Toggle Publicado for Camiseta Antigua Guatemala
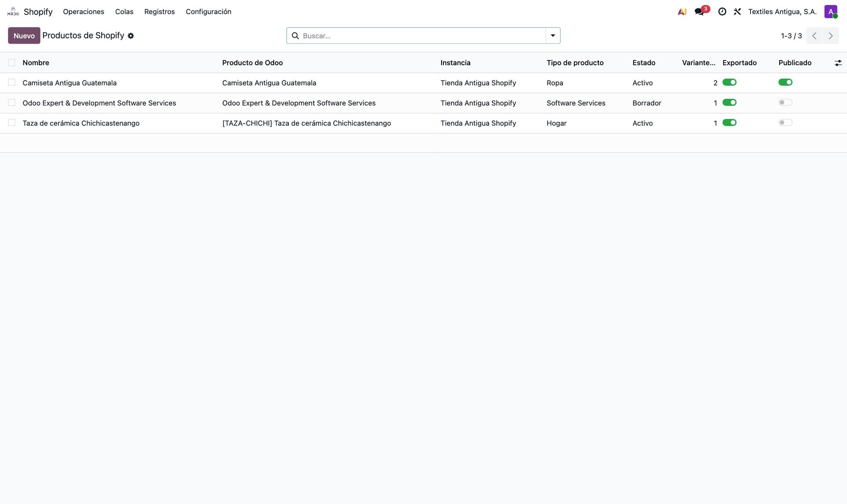Viewport: 847px width, 504px height. point(785,82)
